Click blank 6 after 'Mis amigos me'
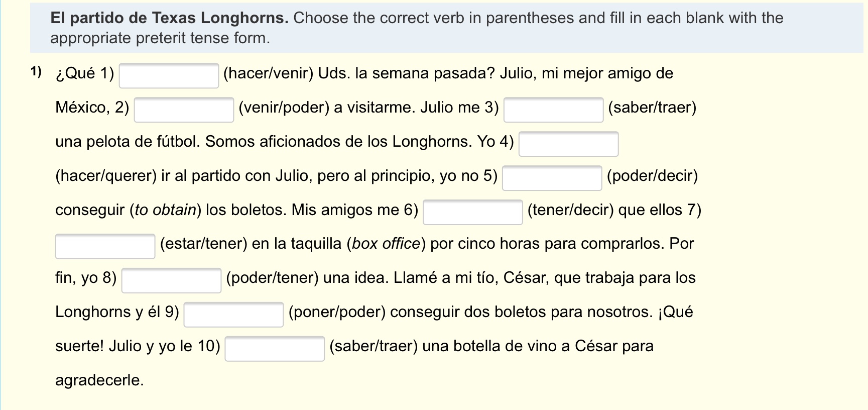 coord(472,212)
